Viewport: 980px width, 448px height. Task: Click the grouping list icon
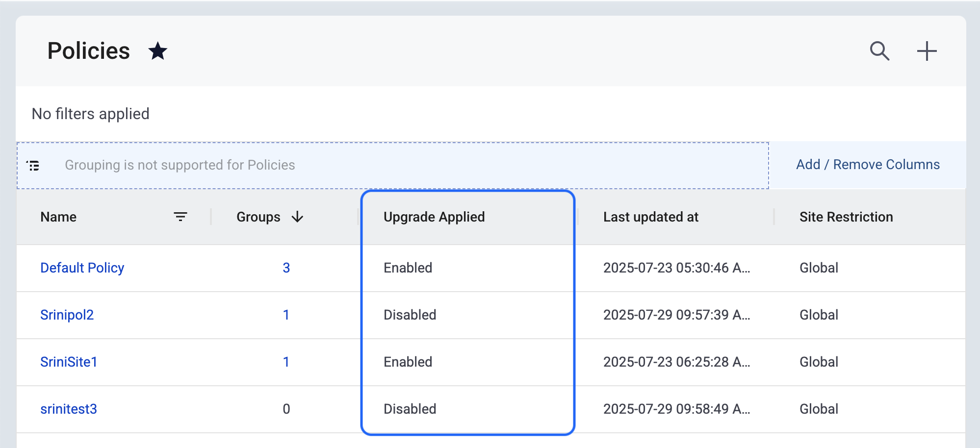pyautogui.click(x=33, y=166)
